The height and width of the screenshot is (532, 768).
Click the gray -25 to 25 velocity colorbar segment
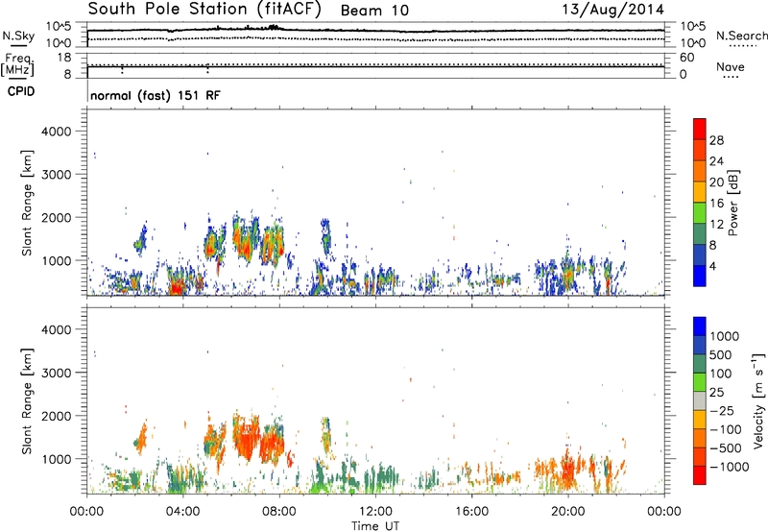700,401
